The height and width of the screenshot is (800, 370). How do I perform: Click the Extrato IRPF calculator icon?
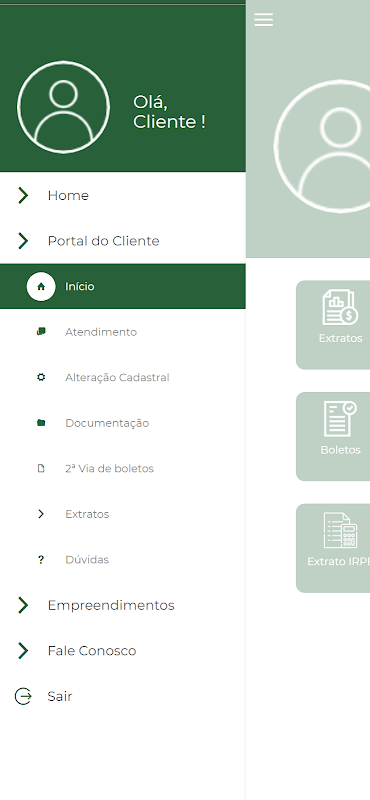click(340, 530)
